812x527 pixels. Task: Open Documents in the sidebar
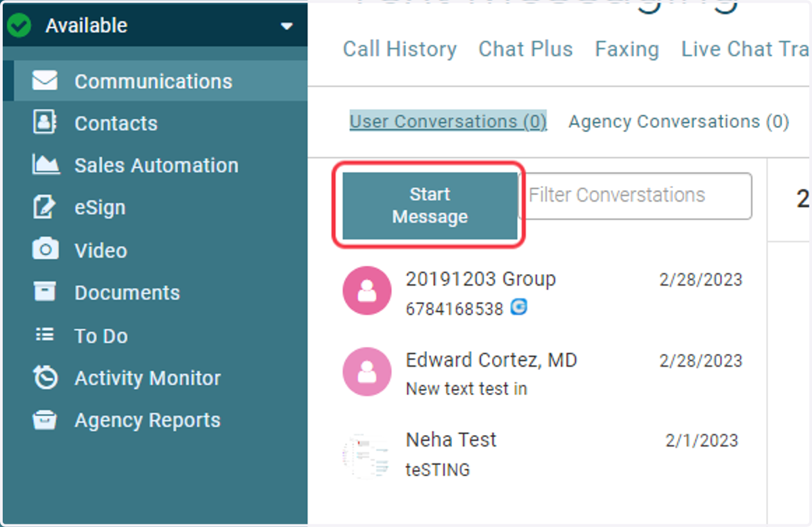click(127, 292)
